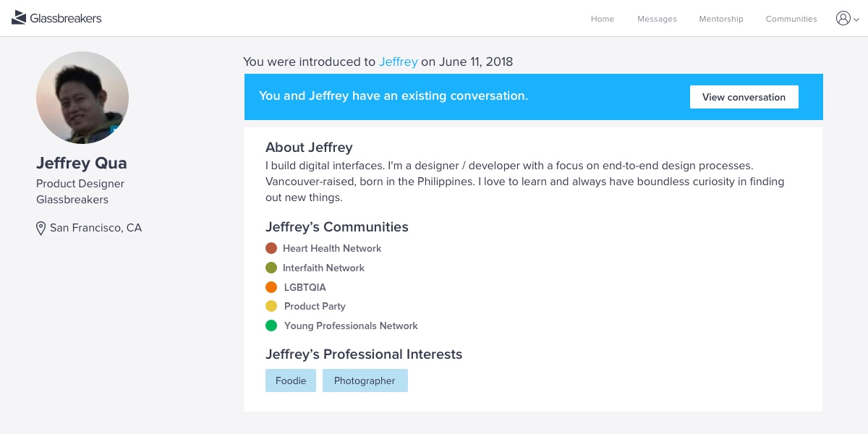Viewport: 868px width, 434px height.
Task: Select the orange LGBTQIA community dot
Action: tap(271, 287)
